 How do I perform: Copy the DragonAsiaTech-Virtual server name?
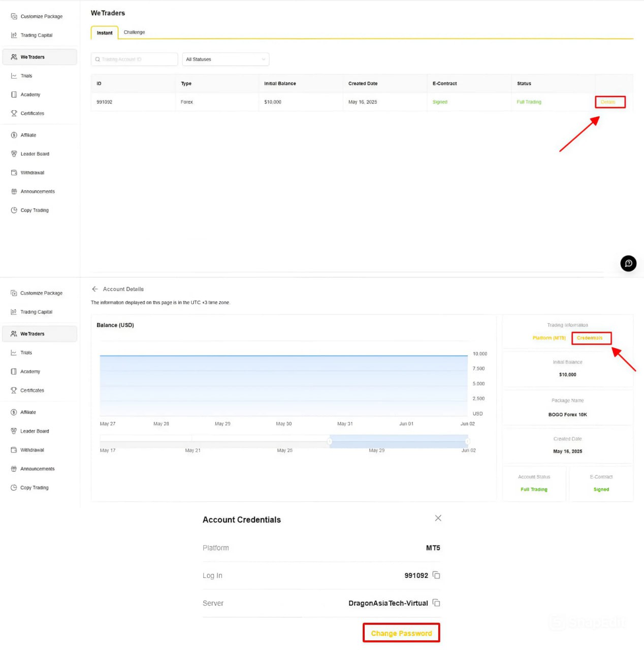pyautogui.click(x=436, y=603)
